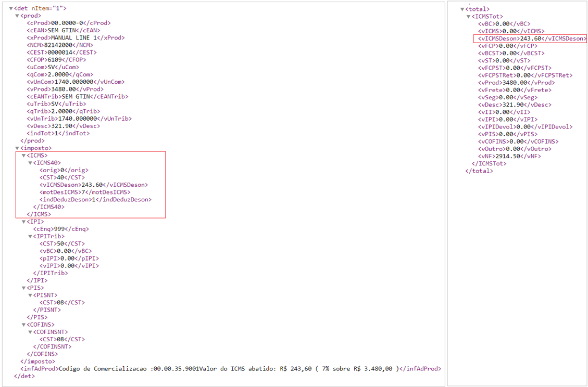Collapse the ICMSTot element
Screen dimensions: 588x387
468,17
